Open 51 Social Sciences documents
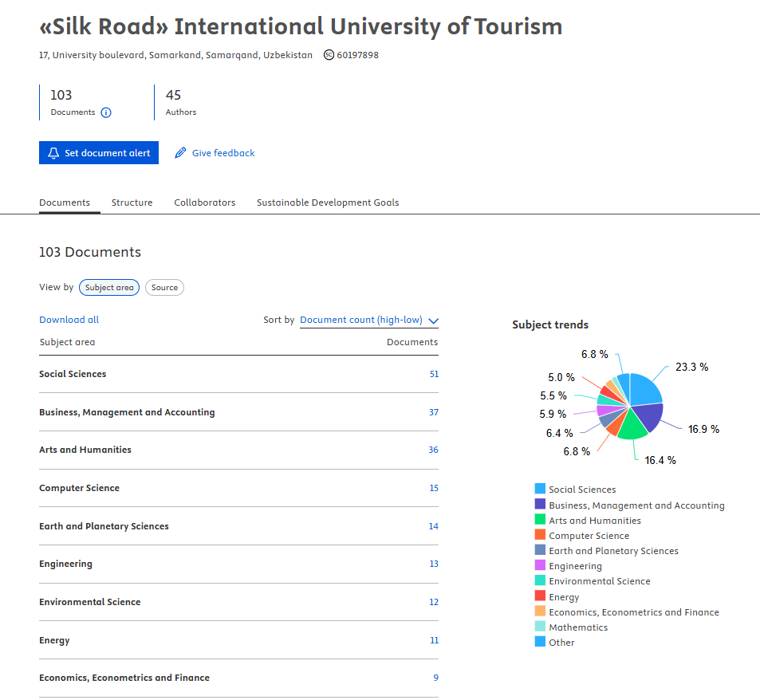Viewport: 760px width, 700px height. [x=434, y=374]
